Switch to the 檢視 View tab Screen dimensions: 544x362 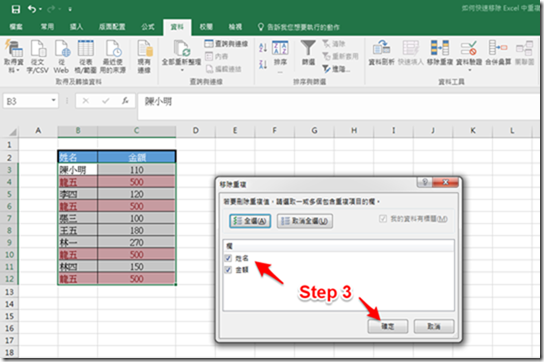tap(235, 27)
